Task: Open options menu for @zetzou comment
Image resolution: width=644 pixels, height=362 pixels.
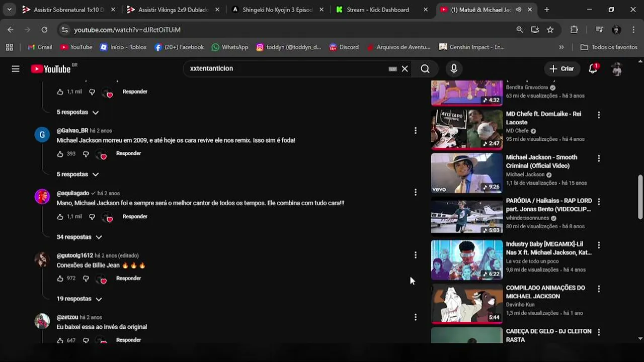Action: click(416, 317)
